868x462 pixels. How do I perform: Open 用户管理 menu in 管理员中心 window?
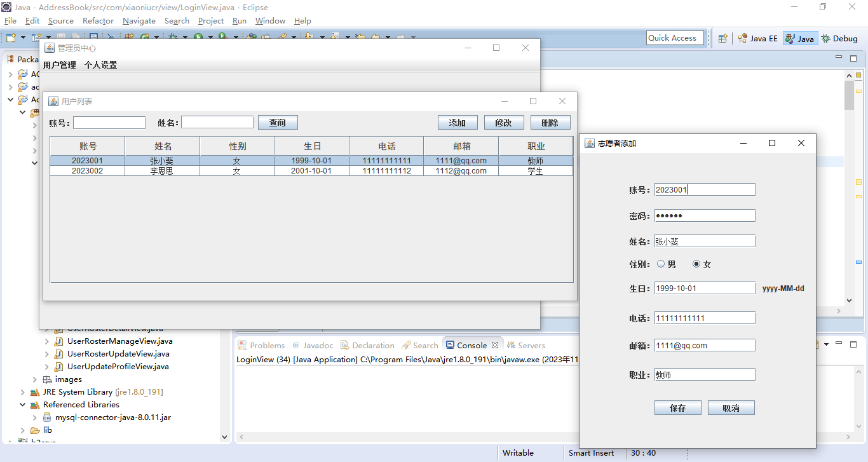(x=60, y=65)
